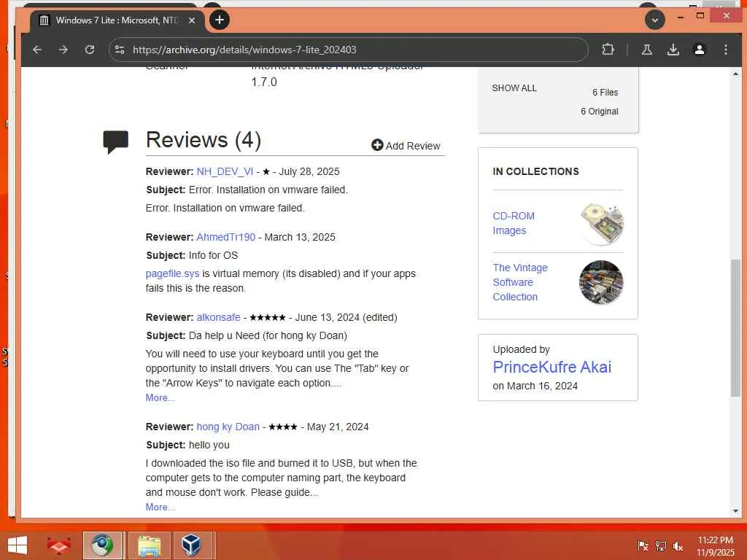The height and width of the screenshot is (560, 747).
Task: Expand hong ky Doan review More link
Action: click(x=160, y=507)
